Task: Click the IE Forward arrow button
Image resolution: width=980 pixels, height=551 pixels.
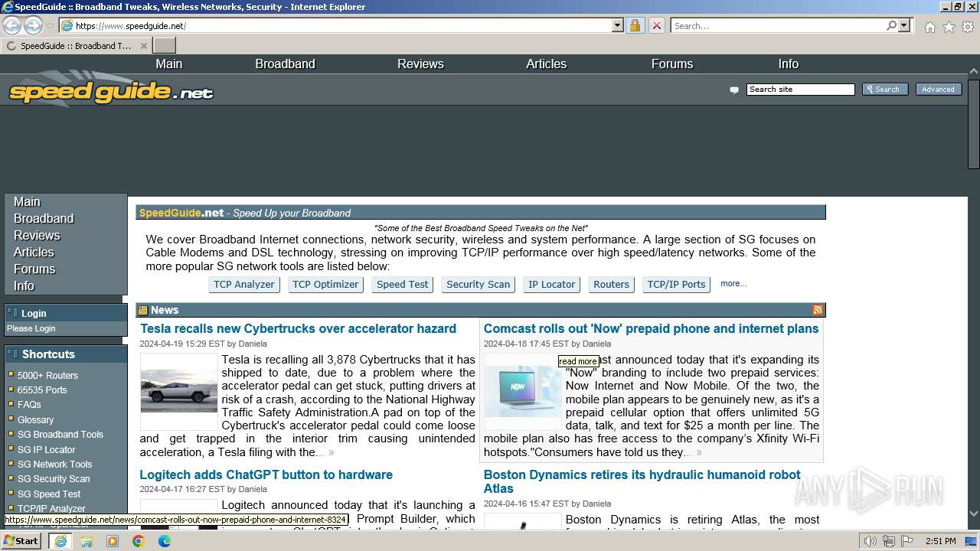Action: [x=33, y=26]
